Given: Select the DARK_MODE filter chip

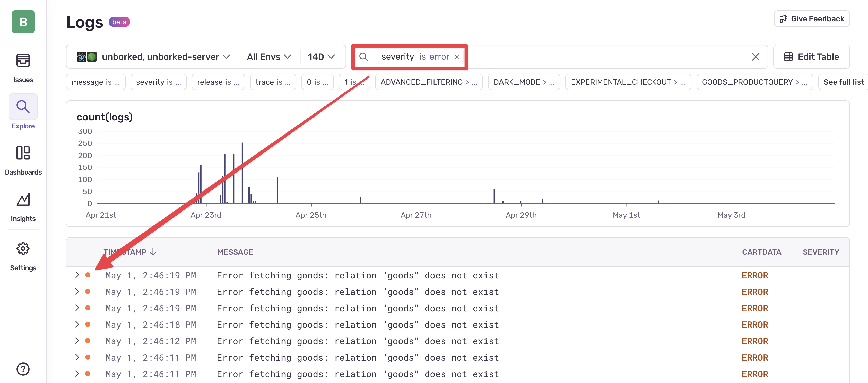Looking at the screenshot, I should (x=524, y=82).
